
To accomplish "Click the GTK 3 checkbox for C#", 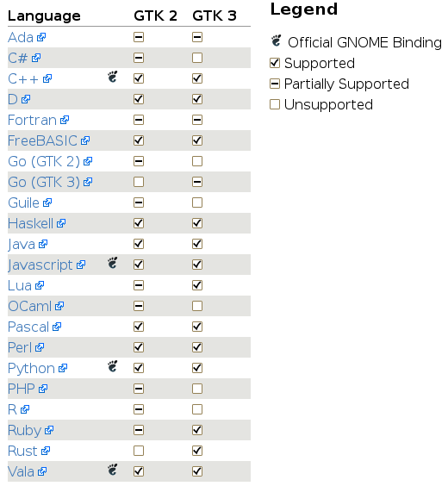I will 197,58.
